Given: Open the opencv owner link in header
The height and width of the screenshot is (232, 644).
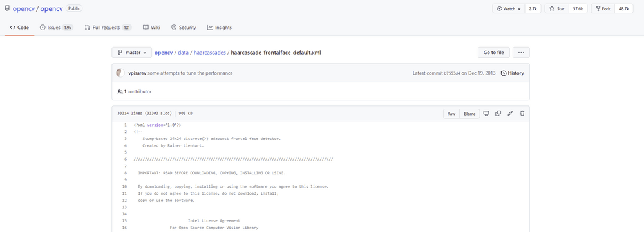Looking at the screenshot, I should tap(23, 8).
